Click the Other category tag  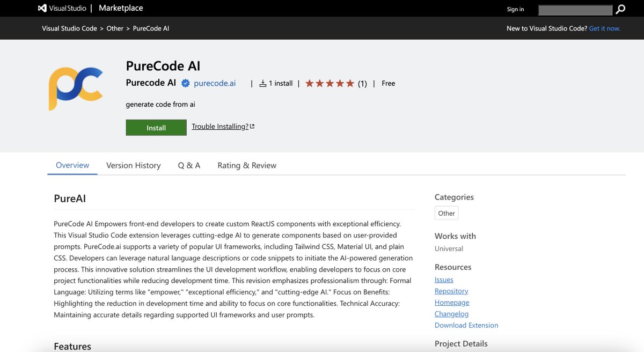click(447, 213)
